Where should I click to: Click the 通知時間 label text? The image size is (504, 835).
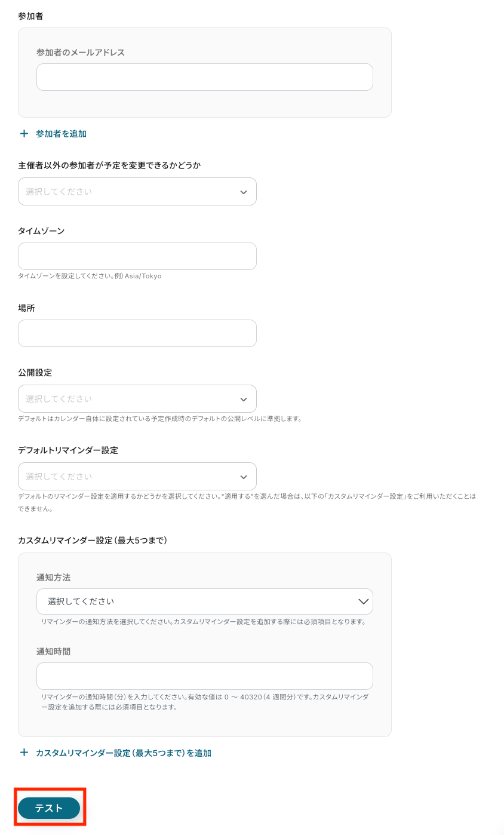coord(54,652)
